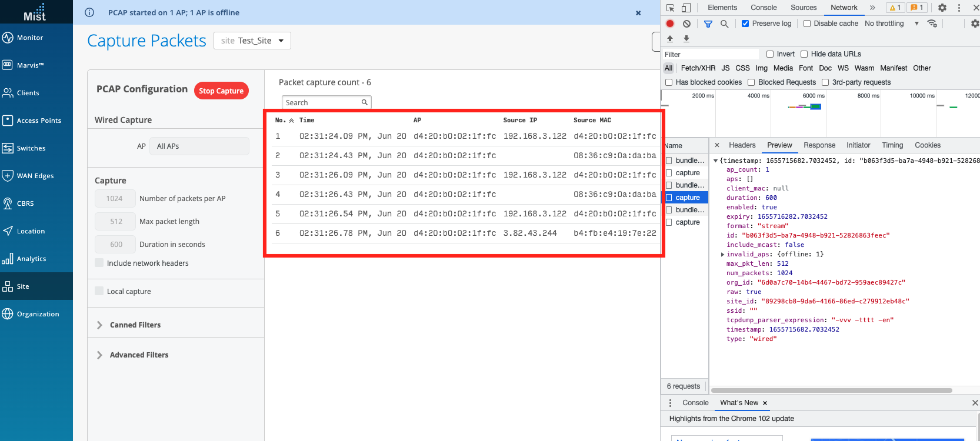Click the horizontal scrollbar under the preview pane
Viewport: 980px width, 441px height.
(831, 390)
